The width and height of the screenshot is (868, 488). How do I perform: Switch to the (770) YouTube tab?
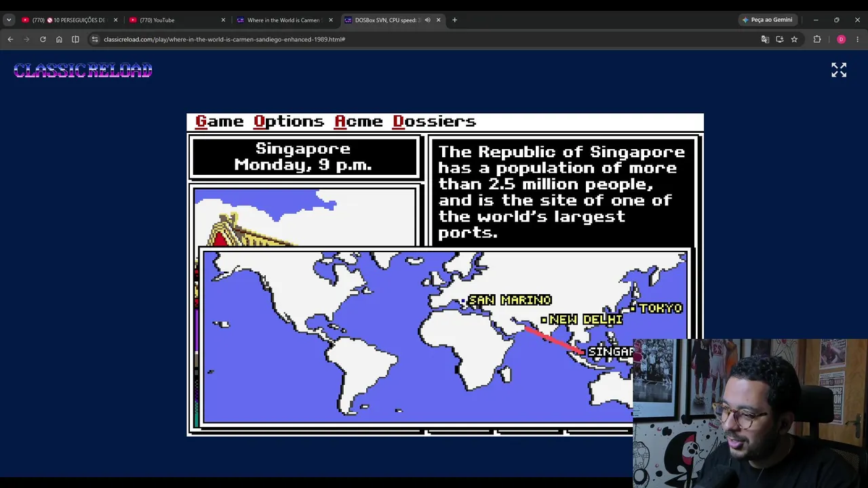[x=176, y=20]
